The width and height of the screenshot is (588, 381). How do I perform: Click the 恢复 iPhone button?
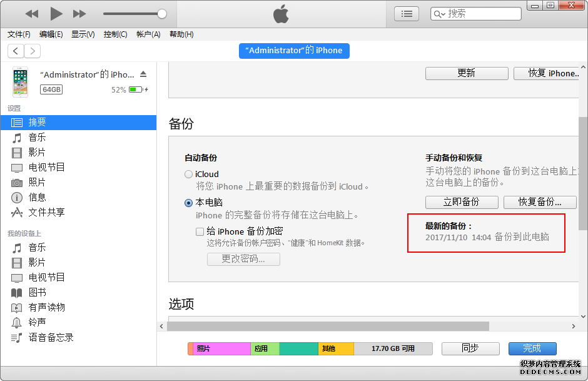(x=546, y=73)
